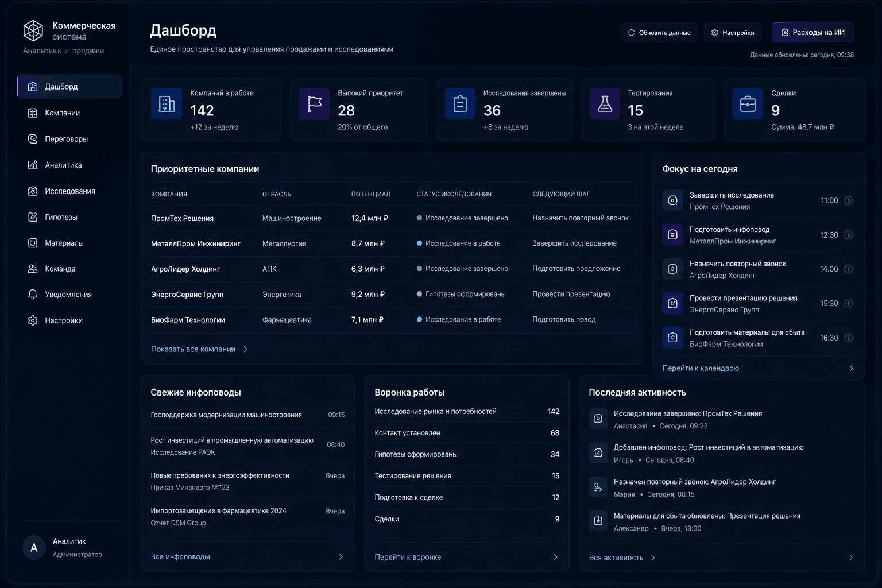Viewport: 882px width, 588px height.
Task: Go to Переговоры in the sidebar
Action: [69, 139]
